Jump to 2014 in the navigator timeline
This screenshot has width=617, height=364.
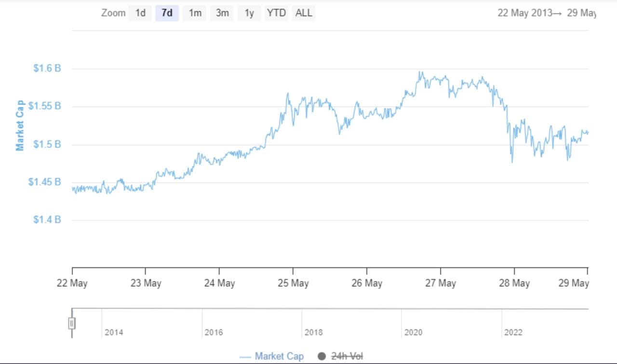[114, 332]
